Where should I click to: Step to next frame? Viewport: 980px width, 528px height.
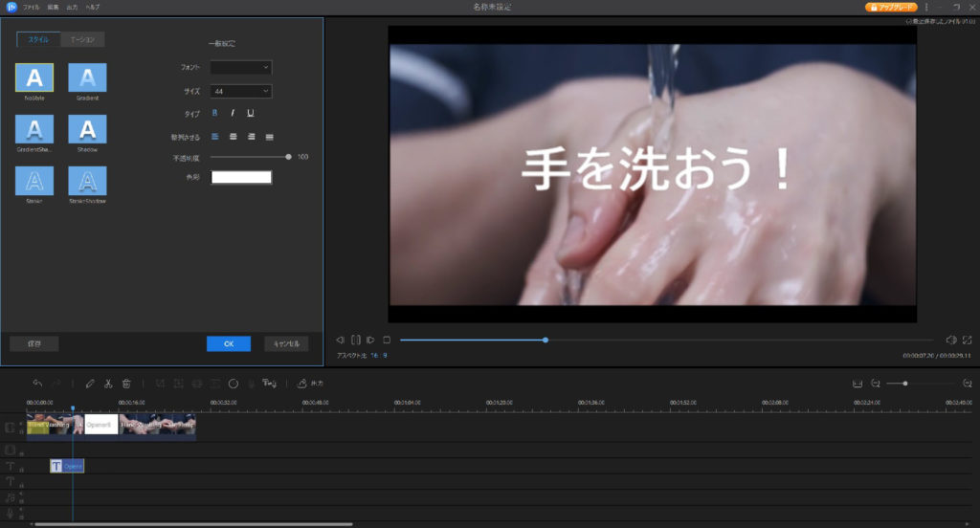[x=370, y=340]
